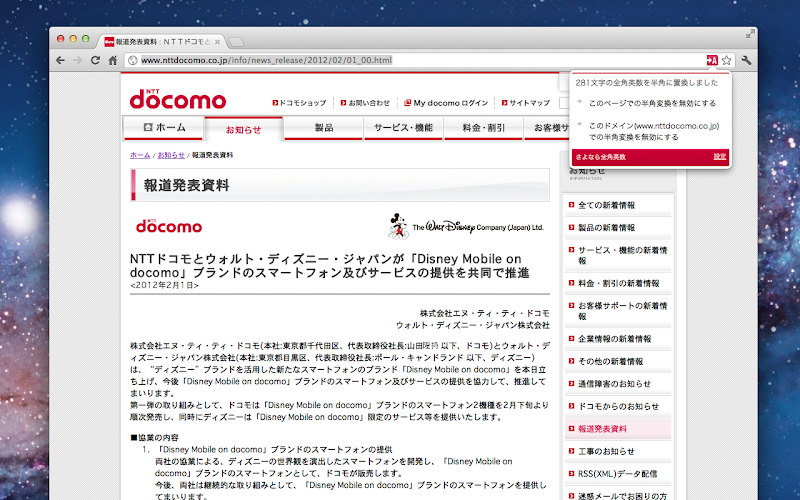Viewport: 800px width, 500px height.
Task: Open 製品の新着情報 in the sidebar
Action: click(606, 228)
